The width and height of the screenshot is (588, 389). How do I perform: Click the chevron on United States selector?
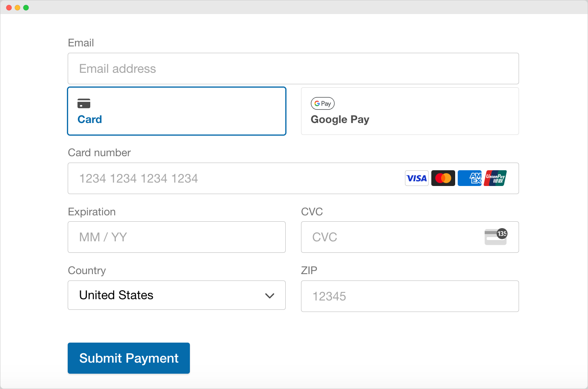tap(269, 295)
